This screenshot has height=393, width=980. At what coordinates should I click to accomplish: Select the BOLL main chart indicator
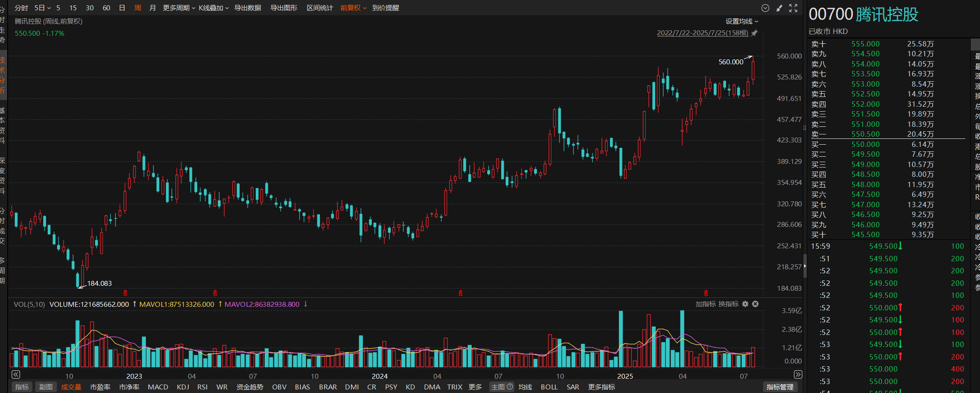tap(549, 387)
